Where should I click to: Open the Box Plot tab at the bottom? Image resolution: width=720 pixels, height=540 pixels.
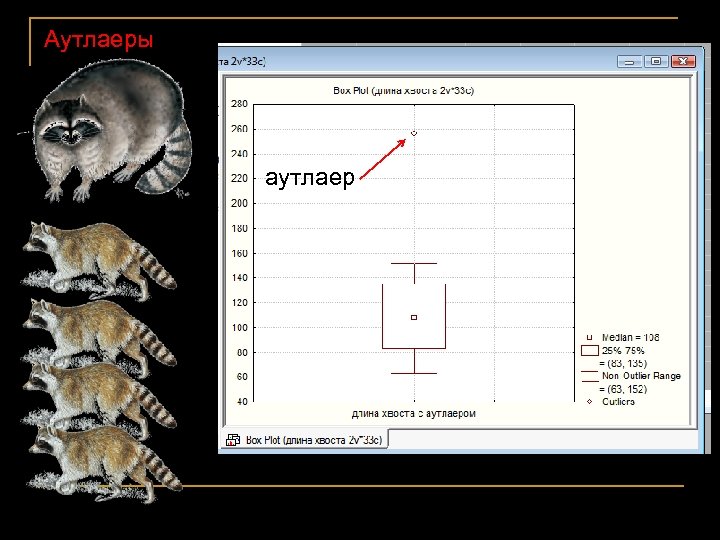coord(304,440)
